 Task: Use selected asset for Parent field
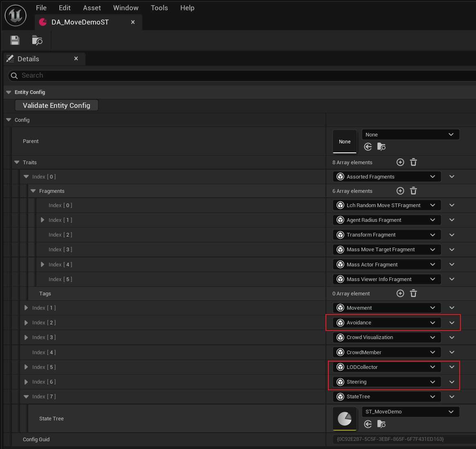368,147
